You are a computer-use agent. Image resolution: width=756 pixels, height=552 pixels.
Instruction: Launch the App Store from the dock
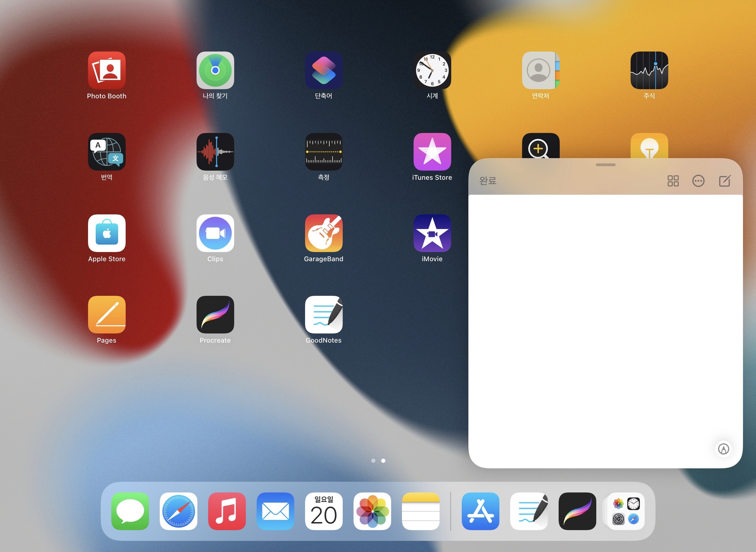[x=481, y=511]
